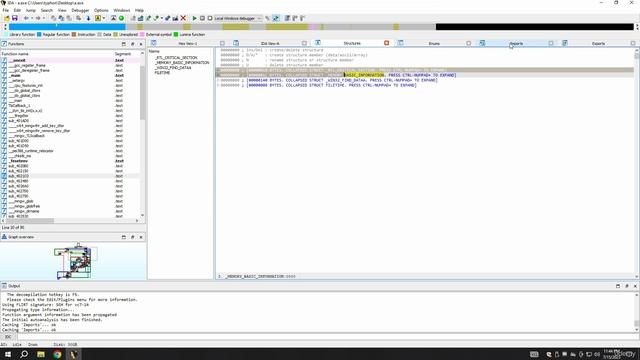640x360 pixels.
Task: Click the pause process toolbar icon
Action: click(x=202, y=18)
